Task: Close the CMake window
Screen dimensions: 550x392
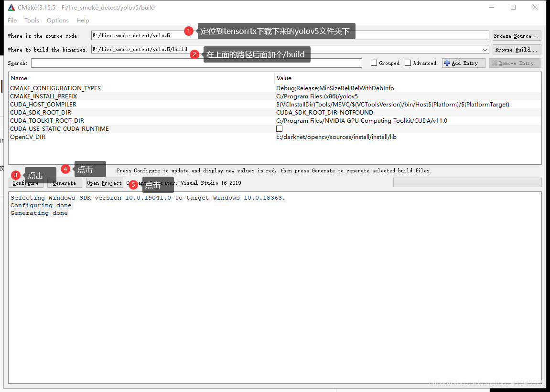Action: point(535,7)
